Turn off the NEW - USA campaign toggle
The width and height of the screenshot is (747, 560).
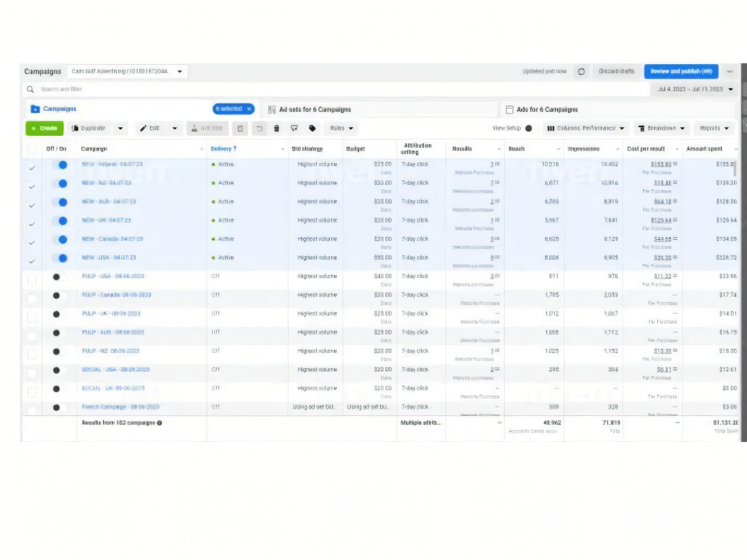click(x=61, y=258)
